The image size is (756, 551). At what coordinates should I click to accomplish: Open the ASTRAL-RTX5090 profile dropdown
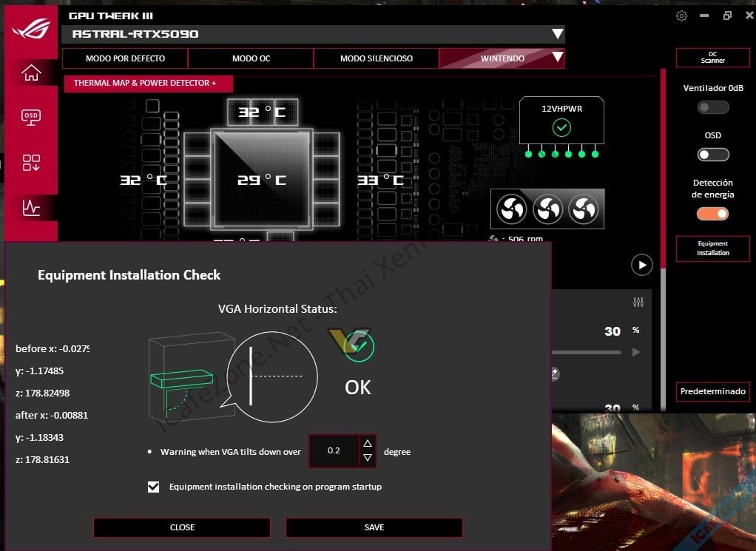point(558,33)
